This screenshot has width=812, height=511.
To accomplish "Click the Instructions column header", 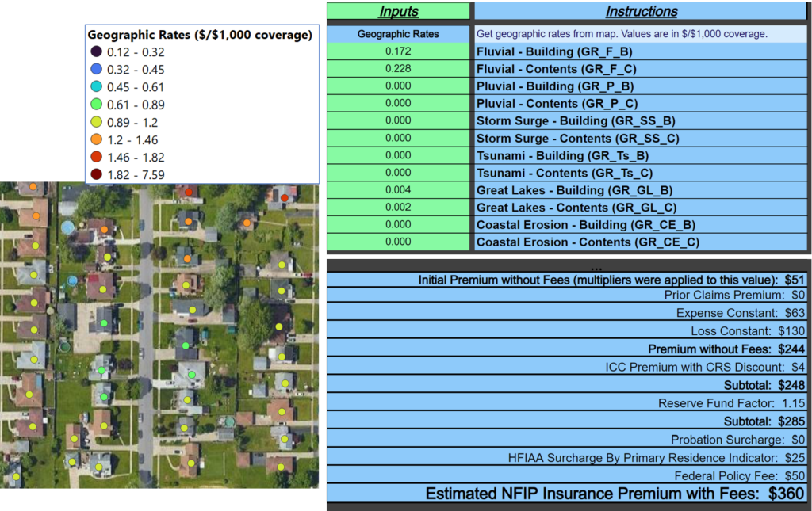I will pyautogui.click(x=641, y=10).
